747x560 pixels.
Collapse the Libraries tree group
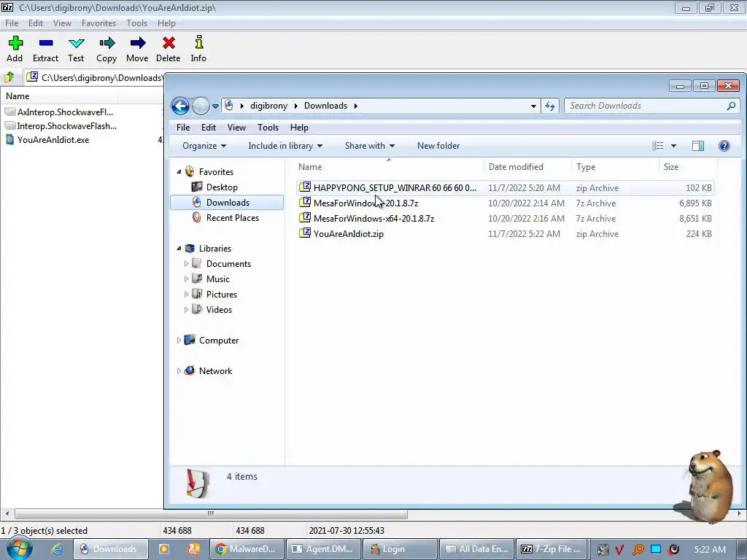pyautogui.click(x=179, y=248)
